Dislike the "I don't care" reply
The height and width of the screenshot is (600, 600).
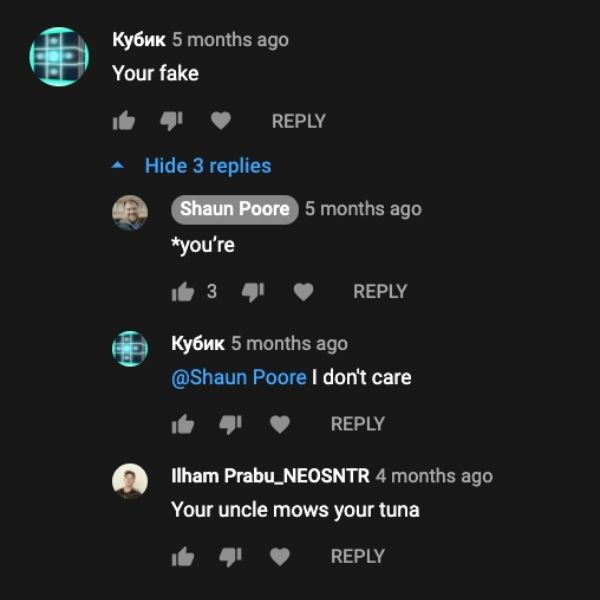click(x=230, y=425)
